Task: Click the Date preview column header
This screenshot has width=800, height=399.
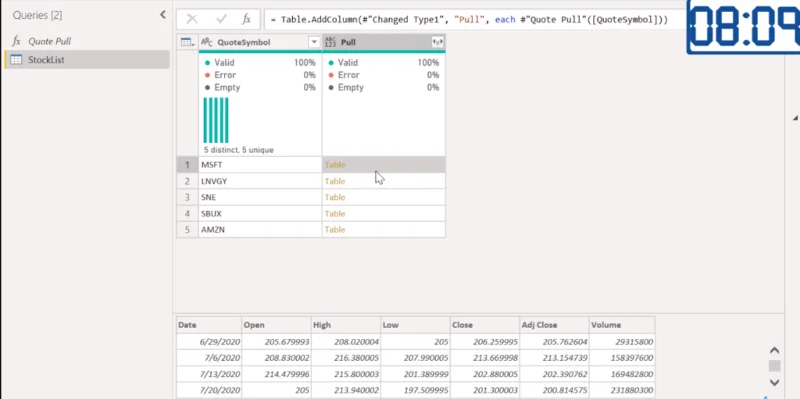Action: click(x=209, y=325)
